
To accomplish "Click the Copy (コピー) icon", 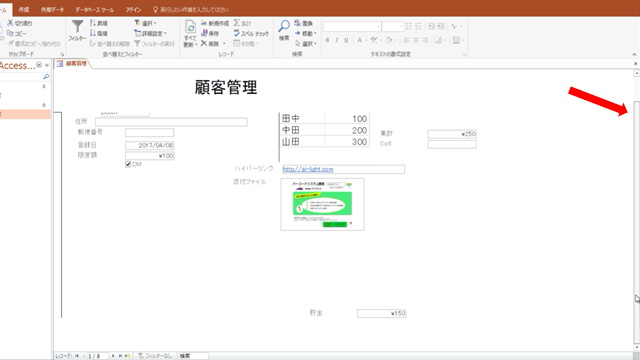I will click(11, 33).
